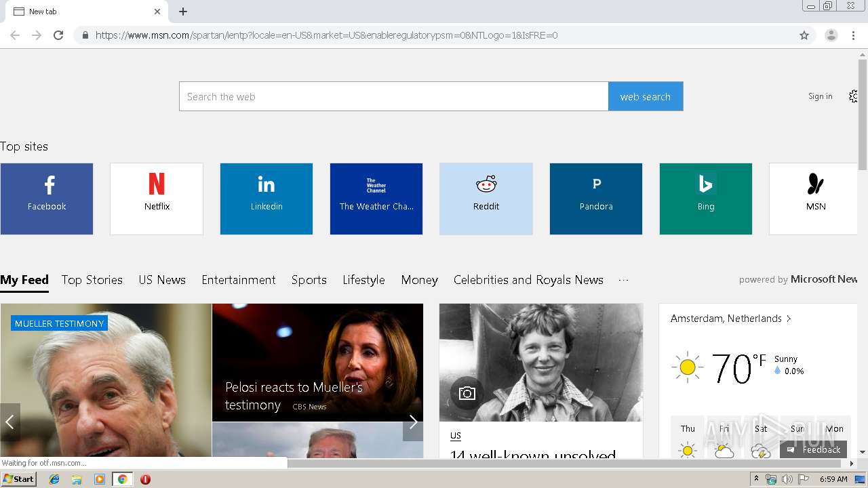868x488 pixels.
Task: Open Celebrities and Royals News tab
Action: (528, 280)
